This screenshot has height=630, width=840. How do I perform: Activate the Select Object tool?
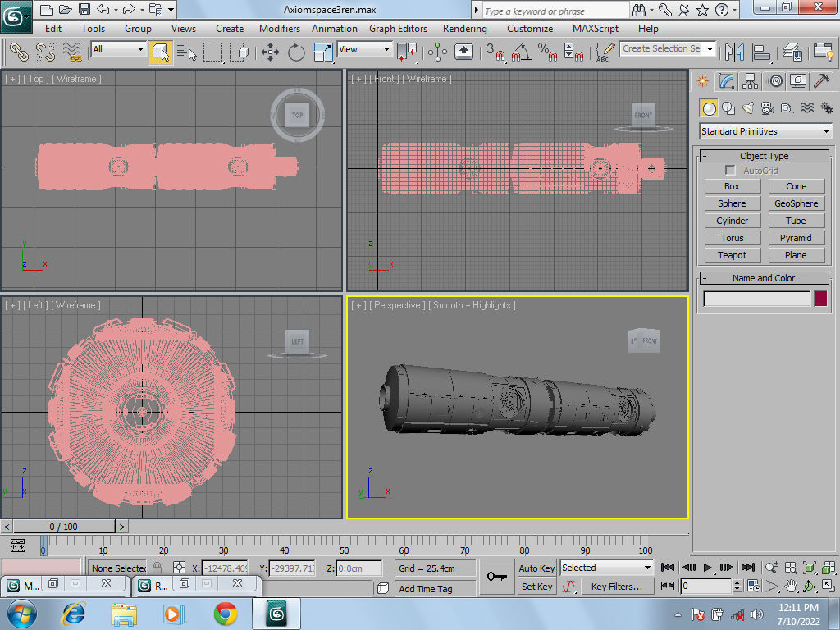click(161, 52)
